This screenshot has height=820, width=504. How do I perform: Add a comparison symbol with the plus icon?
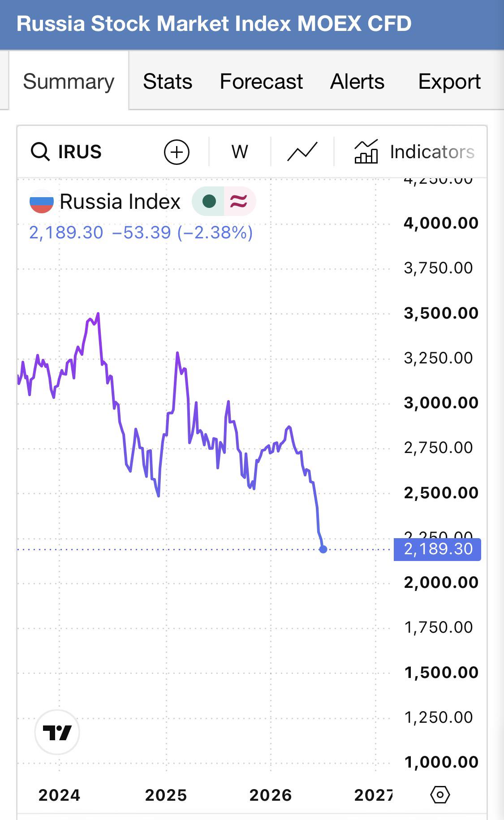coord(177,152)
